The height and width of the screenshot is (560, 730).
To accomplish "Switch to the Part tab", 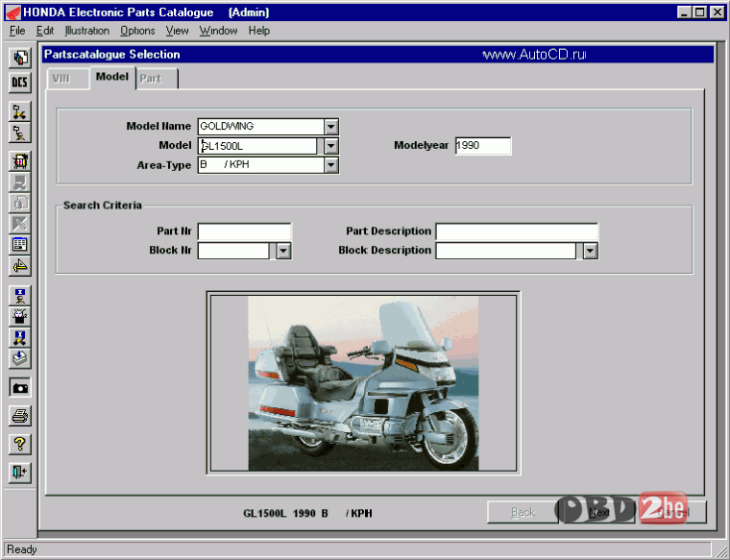I will tap(157, 79).
